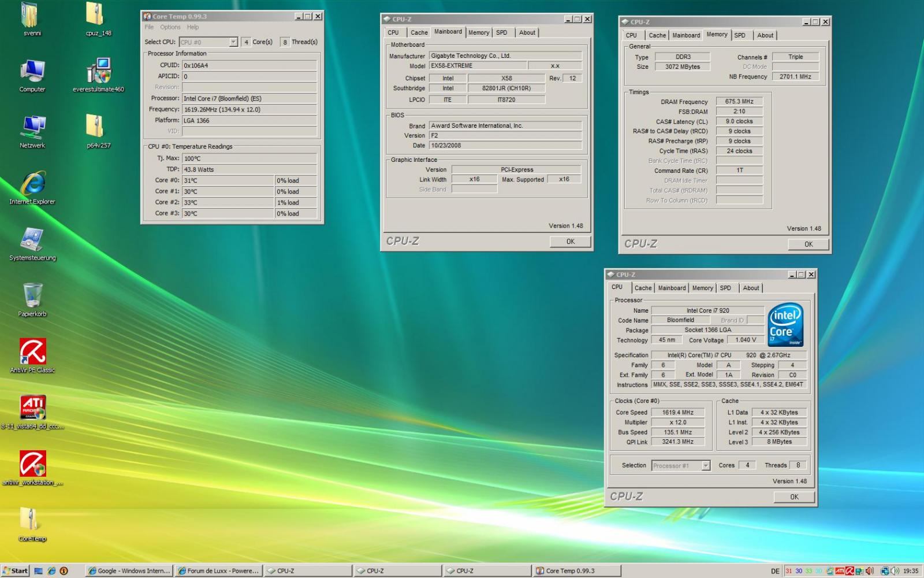Select the Papierkorb recycle bin icon
This screenshot has height=578, width=924.
32,300
